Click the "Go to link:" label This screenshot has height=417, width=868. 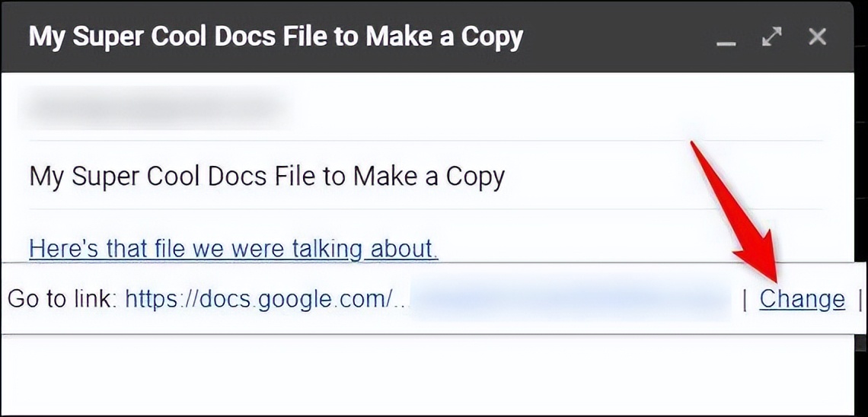point(62,299)
